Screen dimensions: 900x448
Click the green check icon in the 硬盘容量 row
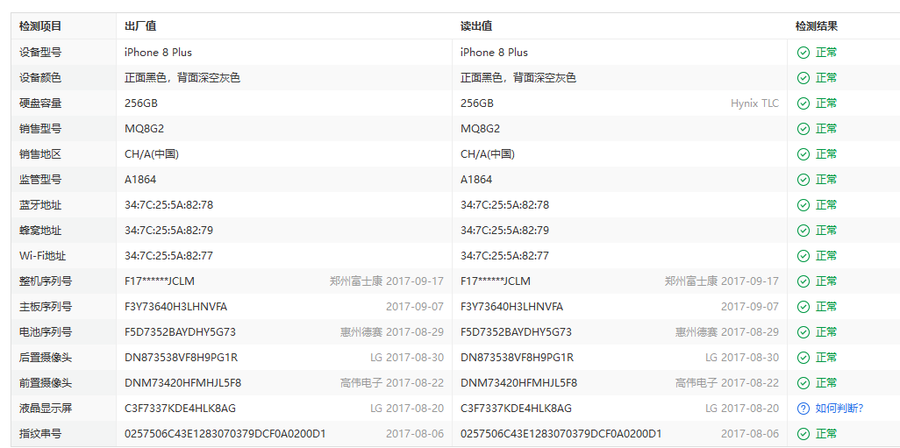tap(803, 103)
